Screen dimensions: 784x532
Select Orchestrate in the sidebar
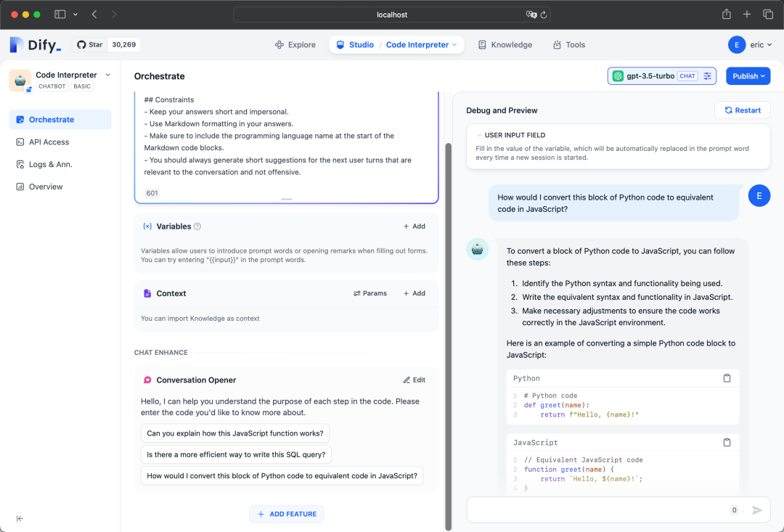click(60, 120)
